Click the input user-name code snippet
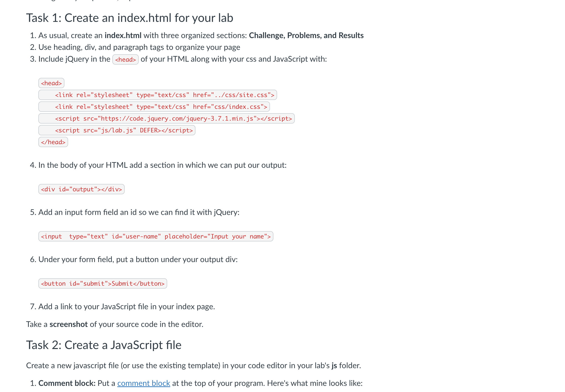 point(156,236)
